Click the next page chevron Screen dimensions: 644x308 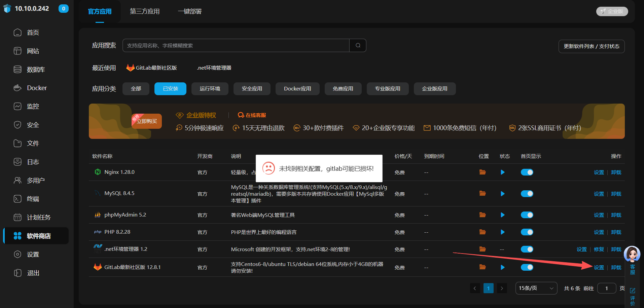[x=502, y=288]
